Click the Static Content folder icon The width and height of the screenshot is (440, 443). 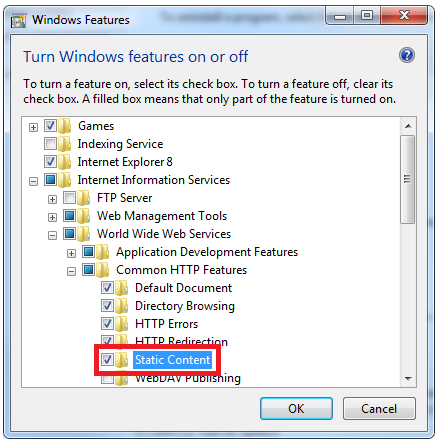tap(122, 360)
